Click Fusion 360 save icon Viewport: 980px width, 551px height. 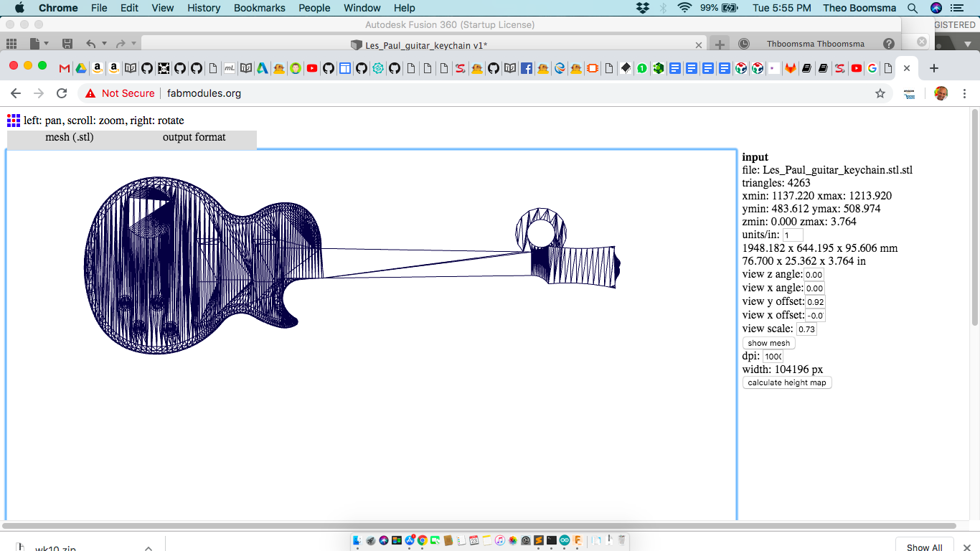[67, 44]
